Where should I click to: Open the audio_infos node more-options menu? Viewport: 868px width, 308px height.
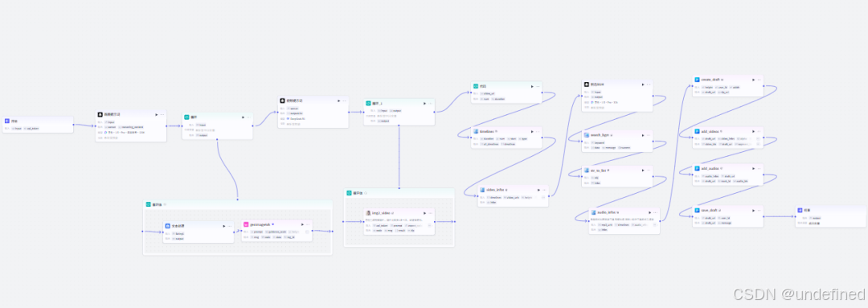(x=656, y=212)
